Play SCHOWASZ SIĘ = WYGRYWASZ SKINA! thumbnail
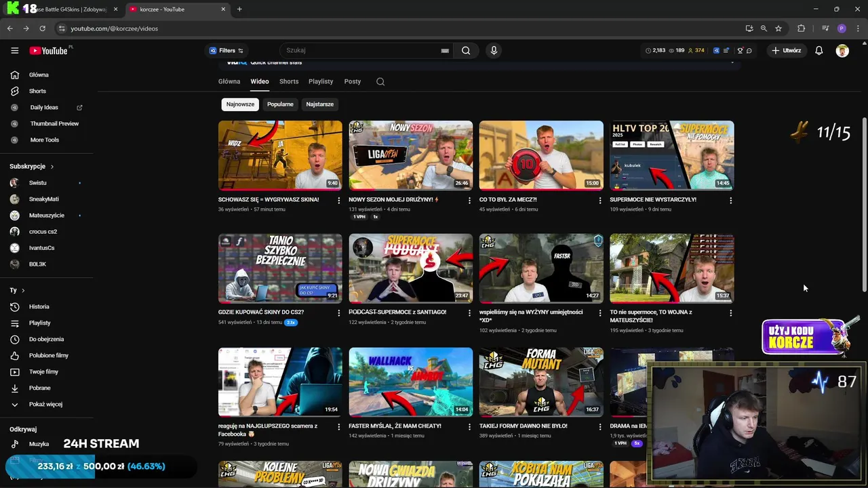This screenshot has width=868, height=488. tap(280, 155)
